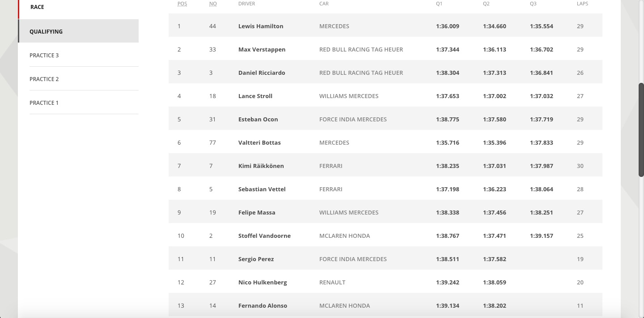Click Max Verstappen's name
Viewport: 644px width, 318px height.
(x=261, y=49)
